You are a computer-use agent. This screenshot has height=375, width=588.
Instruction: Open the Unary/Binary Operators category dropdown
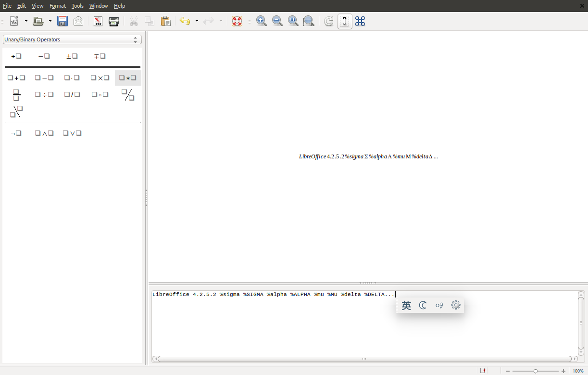[72, 39]
